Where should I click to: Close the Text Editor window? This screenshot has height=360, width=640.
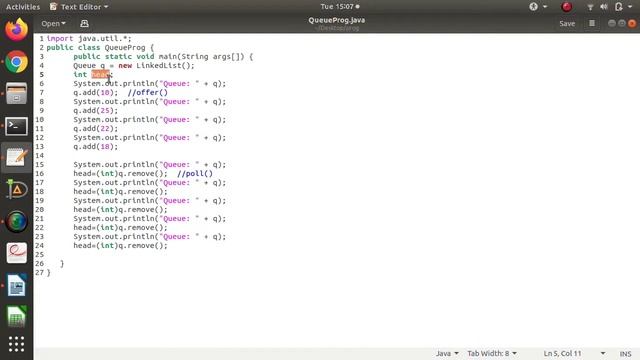click(632, 24)
